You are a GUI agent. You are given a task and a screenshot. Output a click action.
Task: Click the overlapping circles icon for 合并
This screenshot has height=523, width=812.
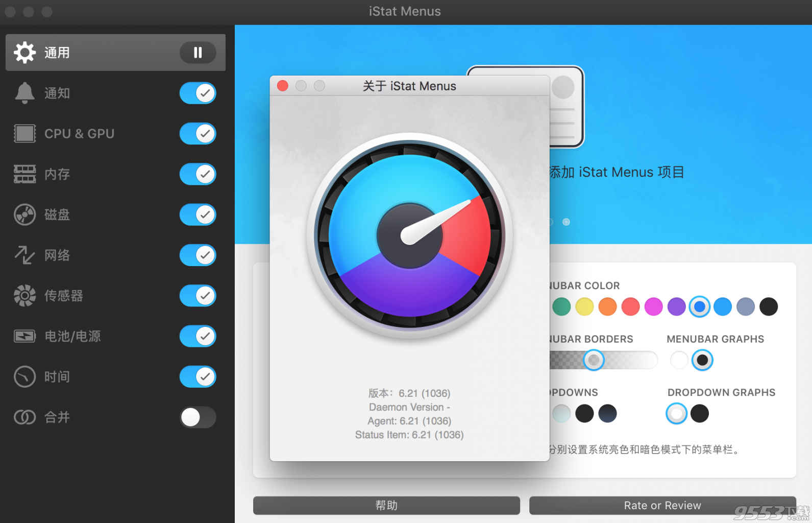[24, 417]
